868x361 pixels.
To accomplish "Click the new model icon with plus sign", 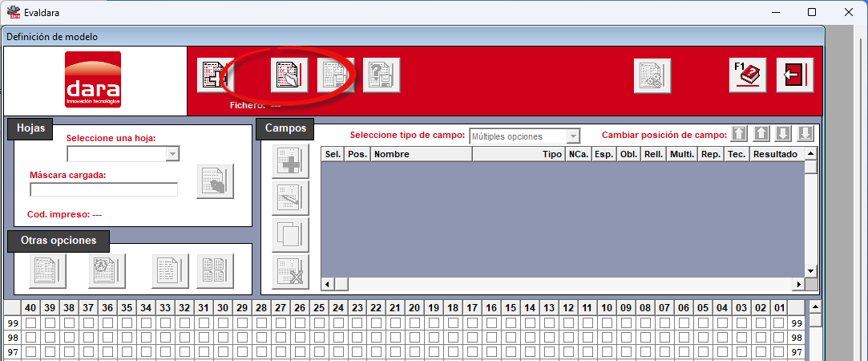I will coord(216,75).
